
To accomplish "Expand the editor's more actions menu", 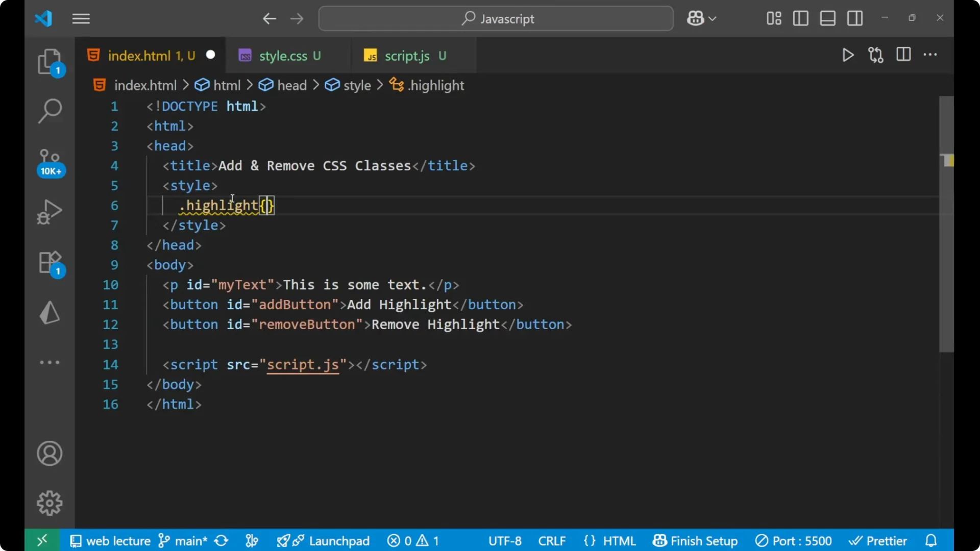I will (931, 55).
